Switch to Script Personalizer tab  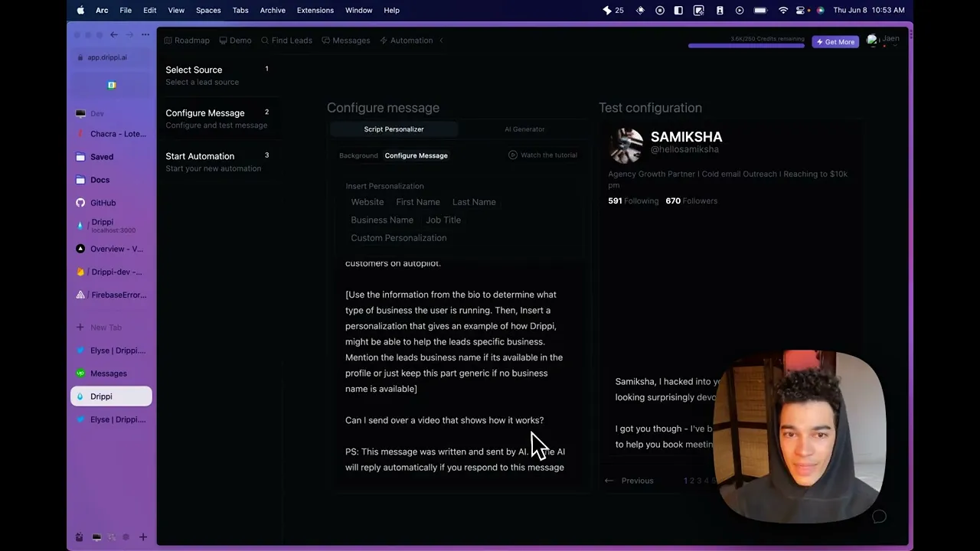click(x=394, y=129)
